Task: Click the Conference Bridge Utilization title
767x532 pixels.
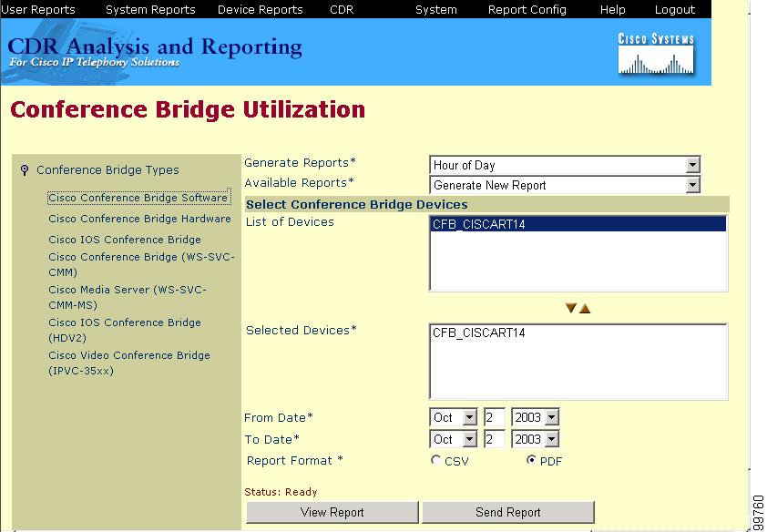Action: pos(188,109)
